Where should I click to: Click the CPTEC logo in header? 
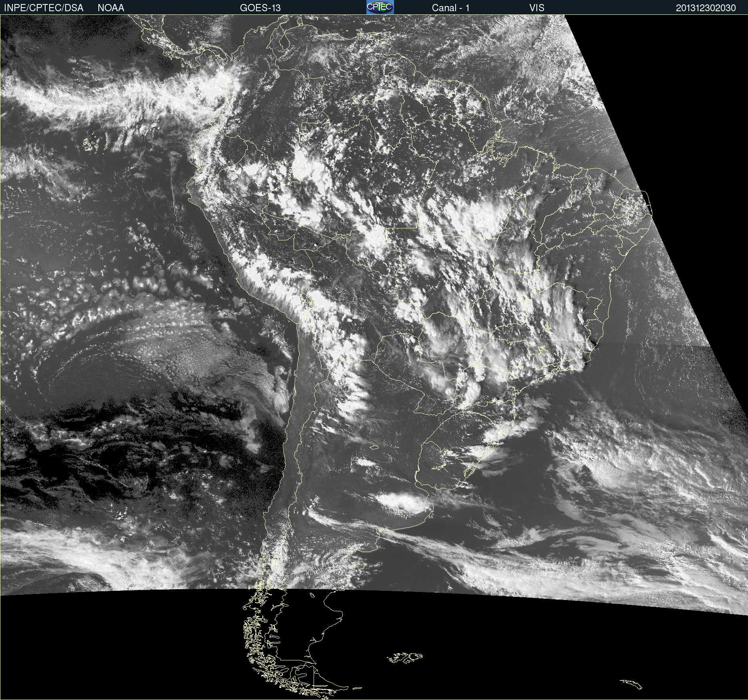(380, 7)
